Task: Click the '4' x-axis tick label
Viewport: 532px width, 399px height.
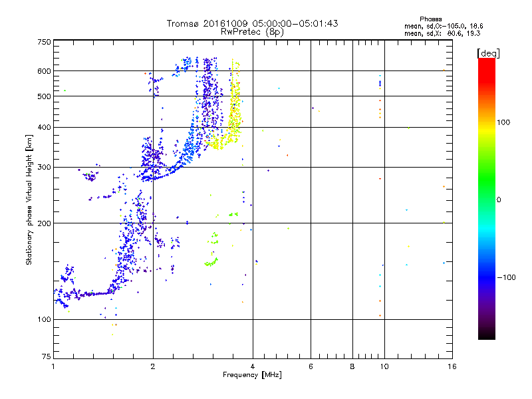Action: (x=253, y=366)
